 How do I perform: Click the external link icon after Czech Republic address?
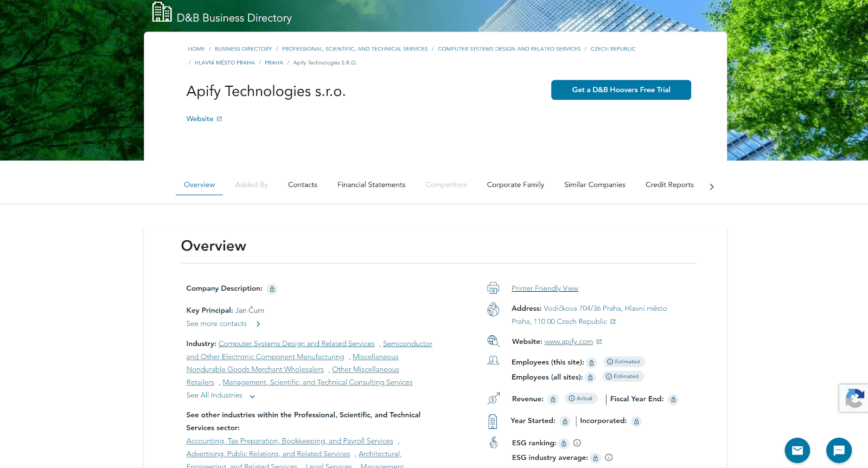(613, 322)
